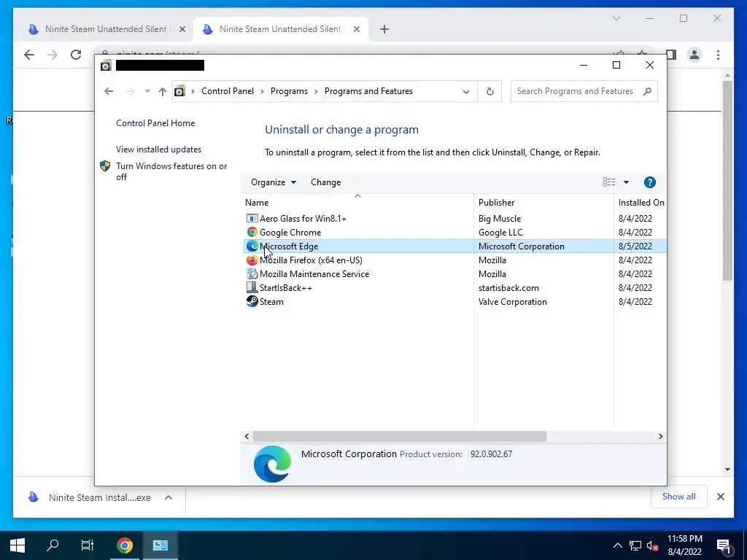Image resolution: width=747 pixels, height=560 pixels.
Task: Close the second Ninite Steam tab
Action: click(356, 29)
